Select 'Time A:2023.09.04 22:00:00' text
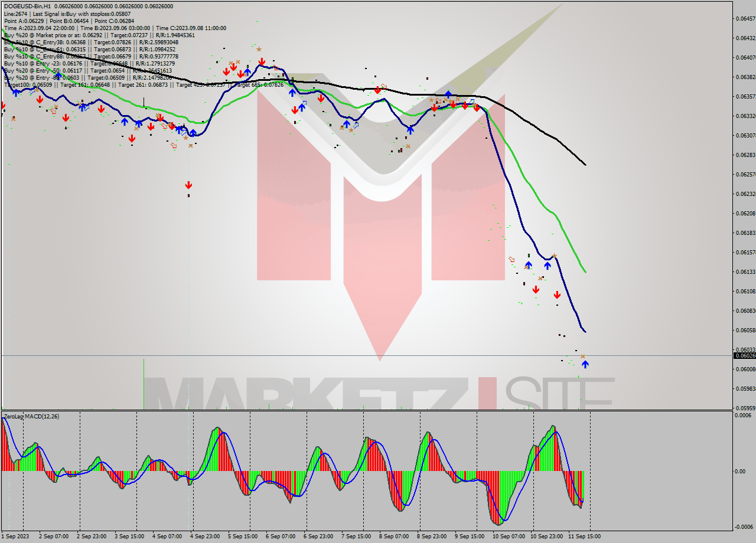The width and height of the screenshot is (756, 543). [x=39, y=28]
